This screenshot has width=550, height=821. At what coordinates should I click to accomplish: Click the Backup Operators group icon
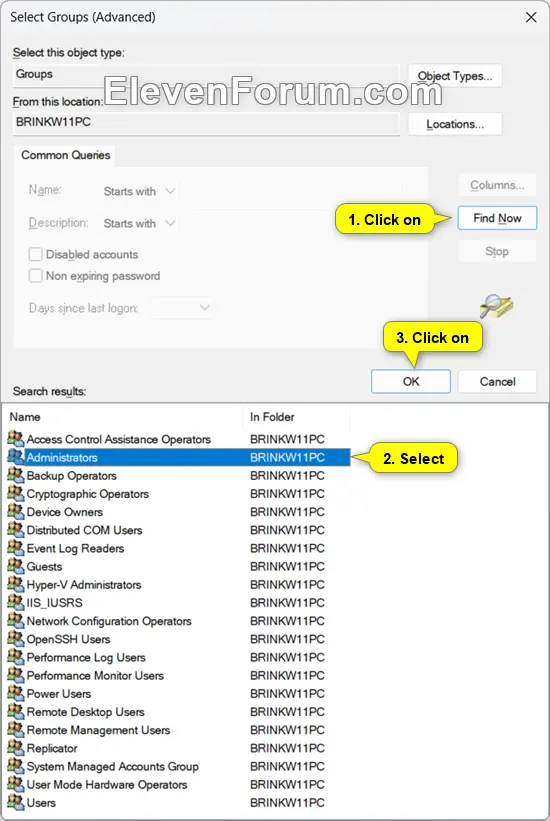(x=16, y=475)
